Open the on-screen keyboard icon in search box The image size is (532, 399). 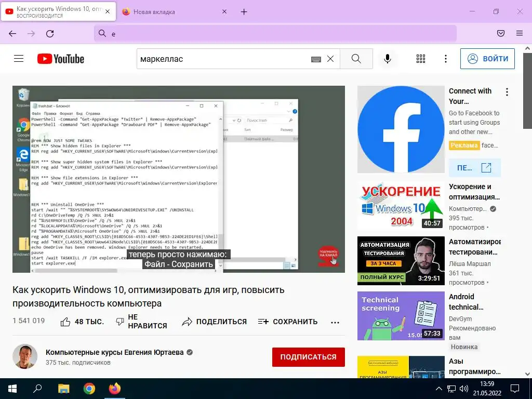point(316,59)
